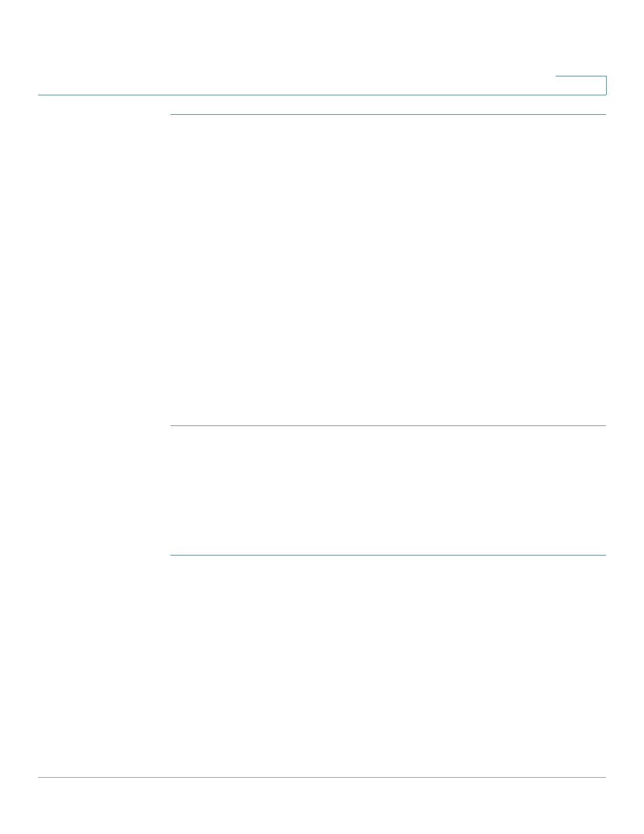This screenshot has height=834, width=644.
Task: Click the left end of the first section divider
Action: pos(173,114)
